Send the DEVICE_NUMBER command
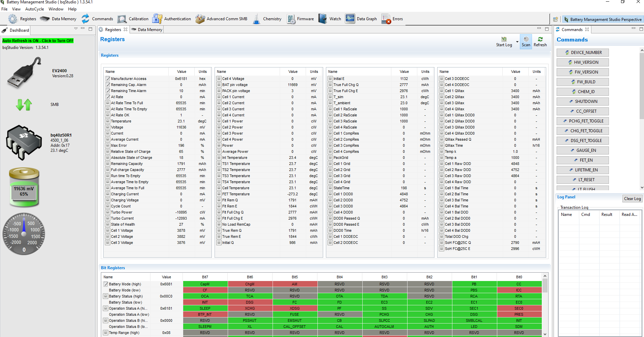The height and width of the screenshot is (337, 644). (x=583, y=53)
